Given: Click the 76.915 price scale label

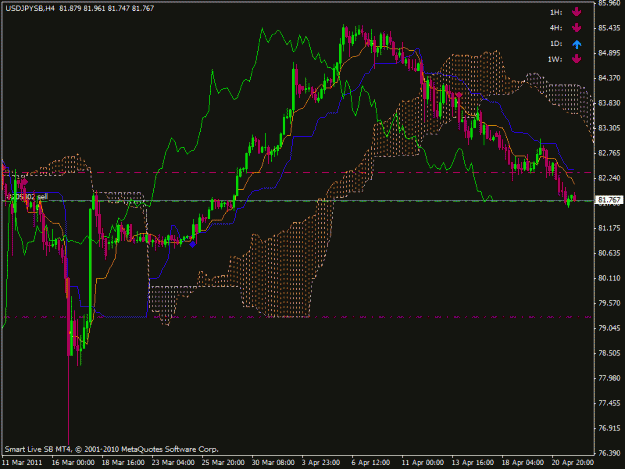Looking at the screenshot, I should (610, 428).
